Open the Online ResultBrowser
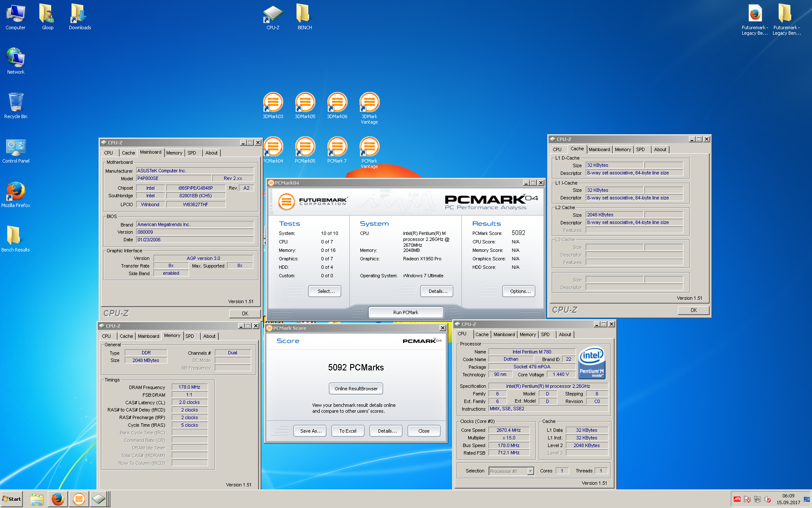 (x=356, y=389)
